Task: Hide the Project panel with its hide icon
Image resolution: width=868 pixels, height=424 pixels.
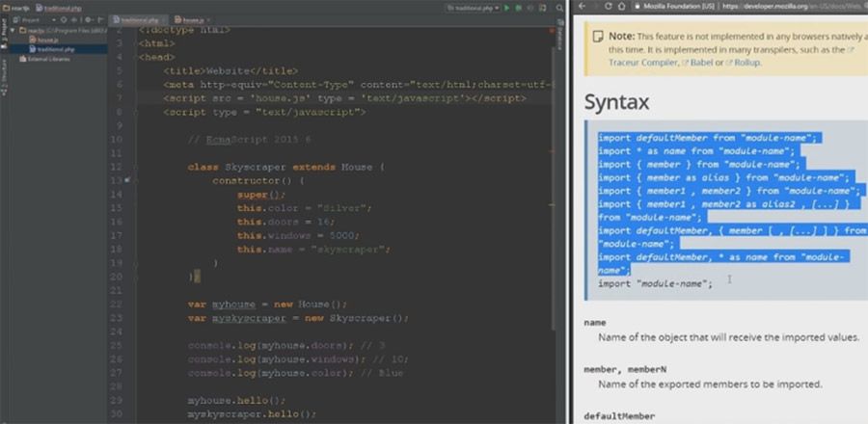Action: pyautogui.click(x=100, y=20)
